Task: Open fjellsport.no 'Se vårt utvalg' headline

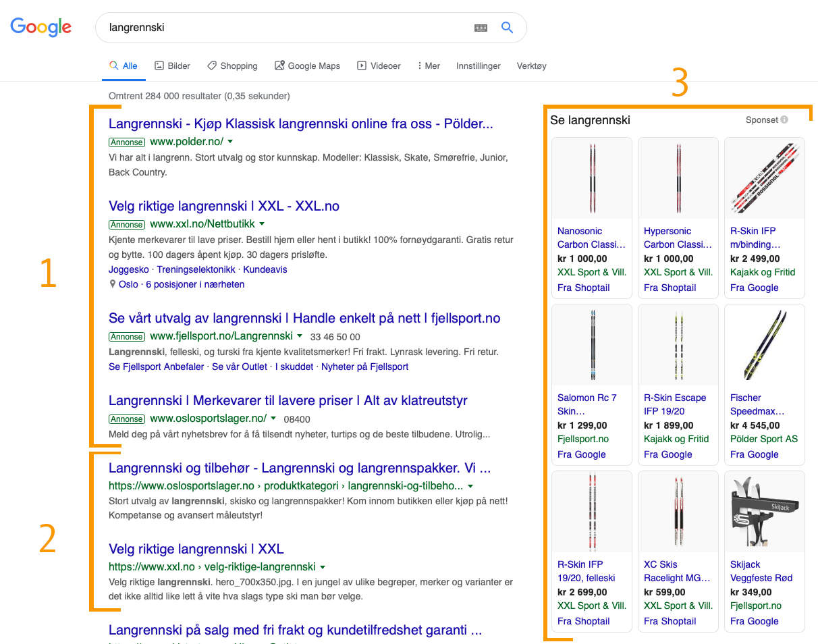Action: (x=304, y=318)
